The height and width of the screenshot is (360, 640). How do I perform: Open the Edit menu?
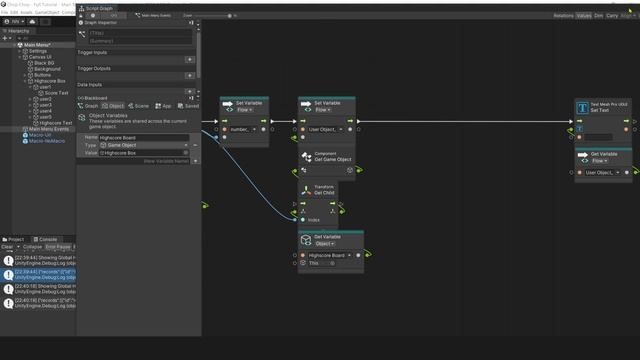[x=14, y=13]
